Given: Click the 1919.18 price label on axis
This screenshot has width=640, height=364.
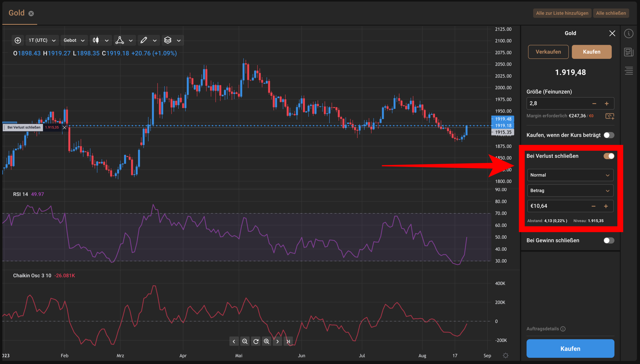Looking at the screenshot, I should coord(503,126).
